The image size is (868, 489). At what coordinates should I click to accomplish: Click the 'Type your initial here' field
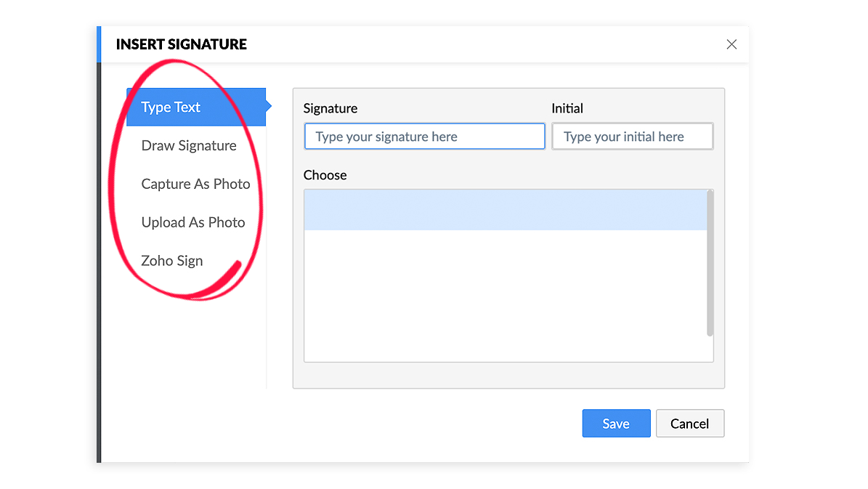coord(632,137)
